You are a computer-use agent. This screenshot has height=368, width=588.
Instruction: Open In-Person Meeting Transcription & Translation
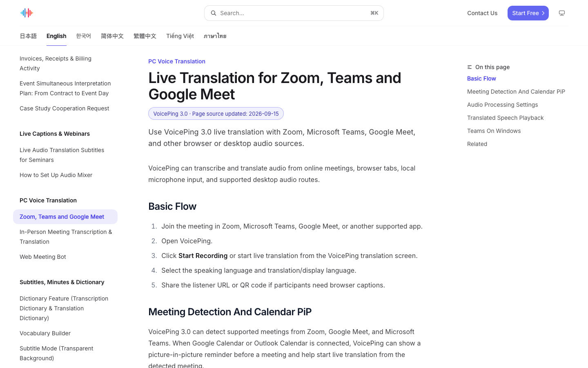pos(65,237)
